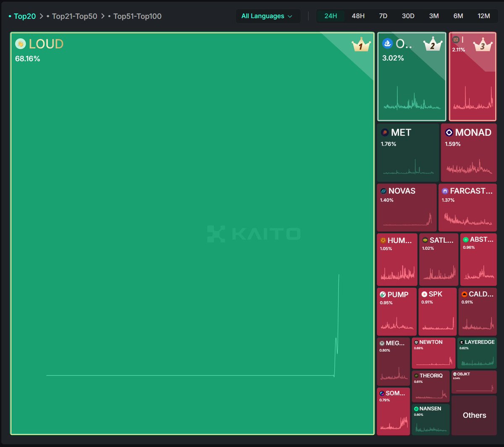The image size is (504, 447).
Task: Click the MONAD sparkline chart
Action: click(469, 167)
